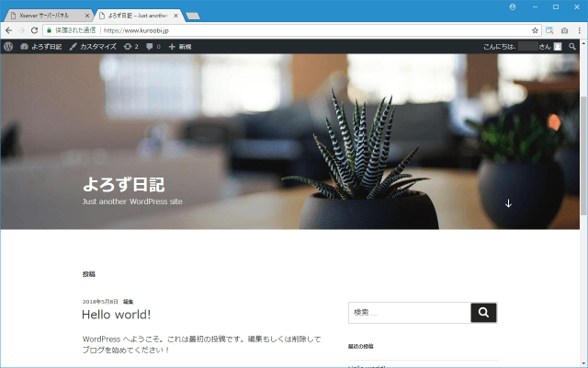Click the browser back arrow
Image resolution: width=588 pixels, height=368 pixels.
[x=8, y=30]
